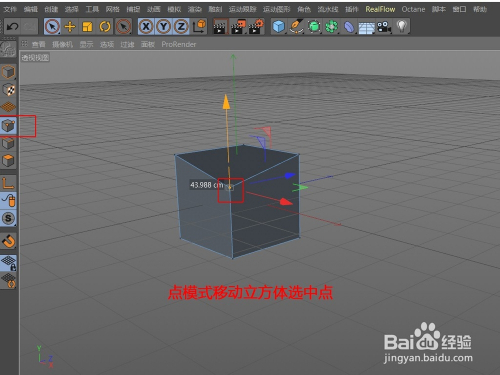
Task: Click the 43.988 cm distance readout
Action: [207, 185]
